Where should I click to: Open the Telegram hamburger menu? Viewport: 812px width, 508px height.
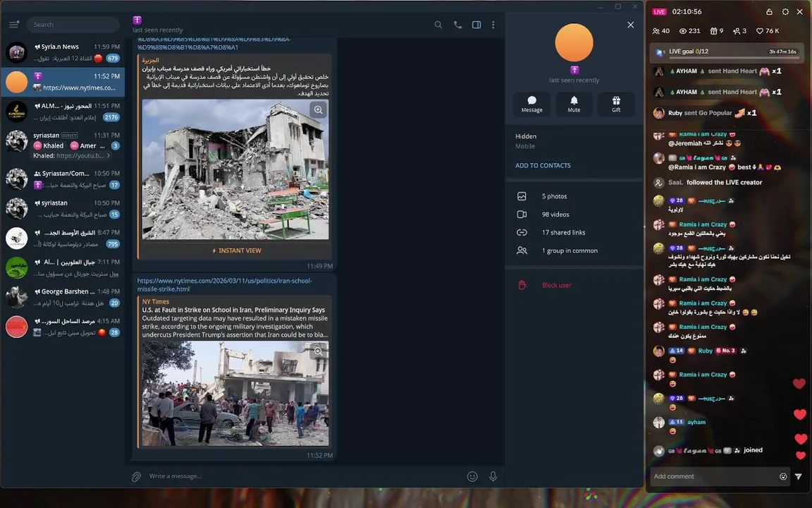click(13, 25)
